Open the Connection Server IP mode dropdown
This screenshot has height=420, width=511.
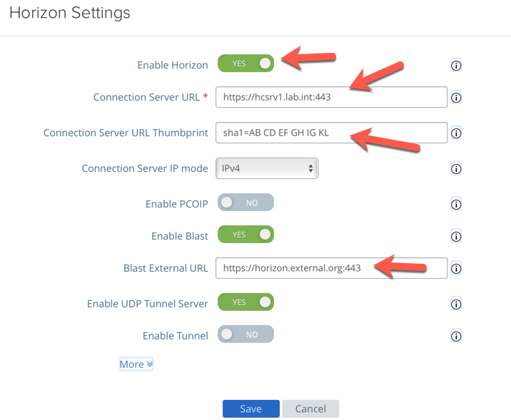coord(266,168)
